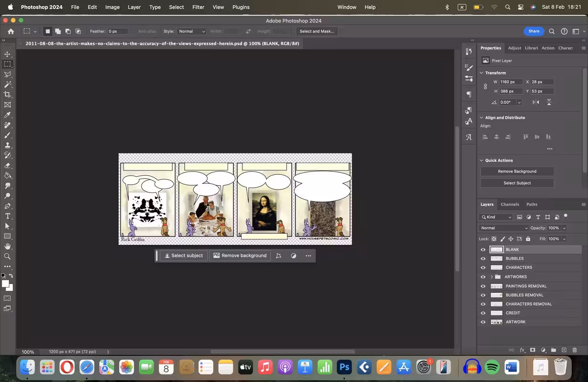588x382 pixels.
Task: Expand the ARTWORKS group
Action: point(492,277)
